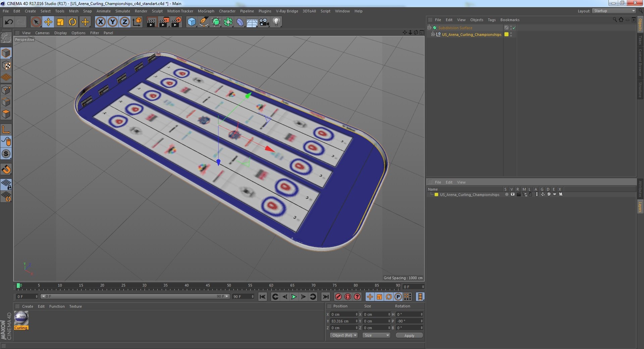This screenshot has width=644, height=349.
Task: Toggle Rotation keyframe recording icon
Action: pyautogui.click(x=388, y=297)
